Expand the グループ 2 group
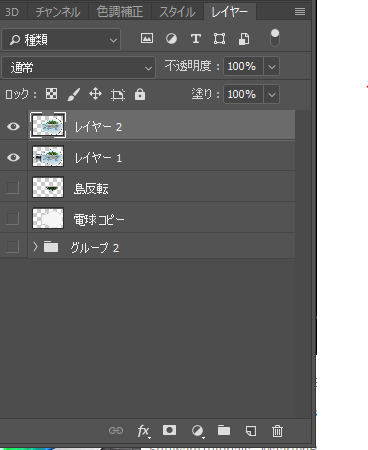Viewport: 368px width, 450px height. [x=35, y=247]
